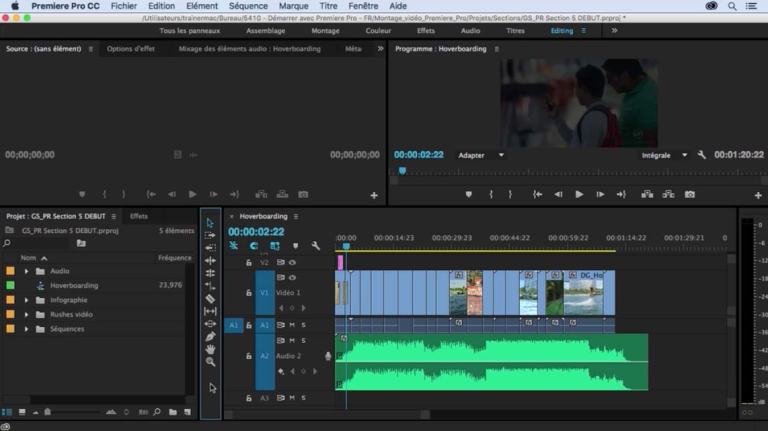Screen dimensions: 768x431
Task: Click Lift button in Program monitor
Action: pos(647,194)
